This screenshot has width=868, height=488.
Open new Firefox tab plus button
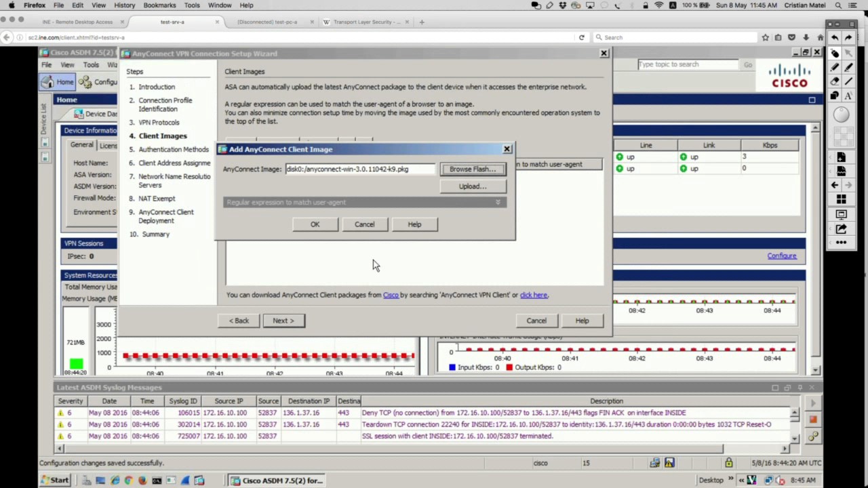[x=422, y=22]
